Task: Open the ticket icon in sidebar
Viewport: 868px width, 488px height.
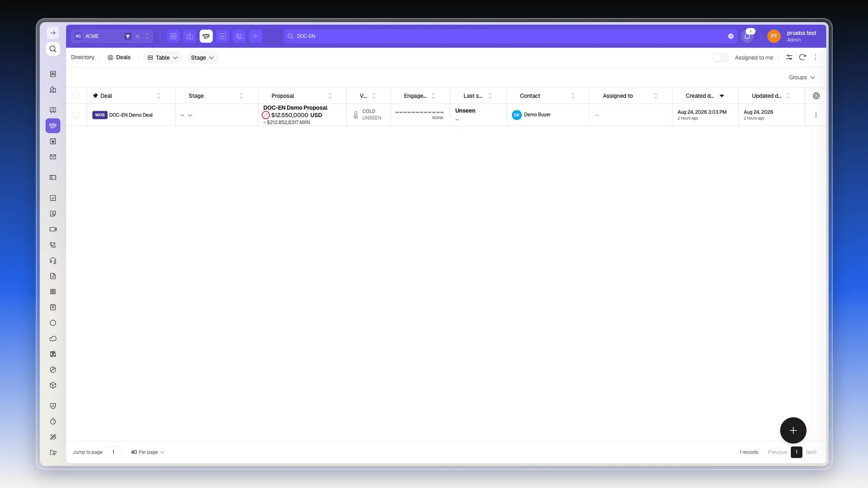Action: [53, 178]
